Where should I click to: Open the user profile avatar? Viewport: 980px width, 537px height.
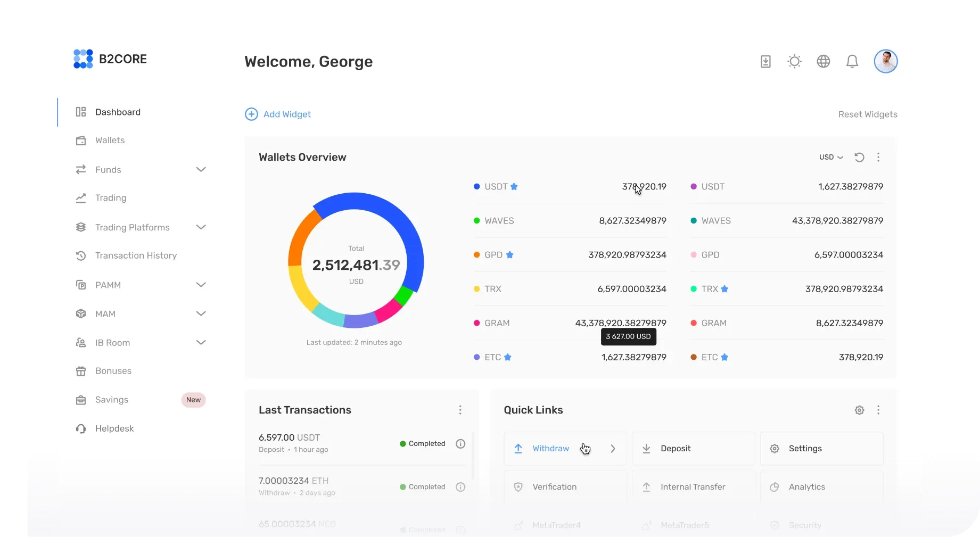(x=885, y=62)
